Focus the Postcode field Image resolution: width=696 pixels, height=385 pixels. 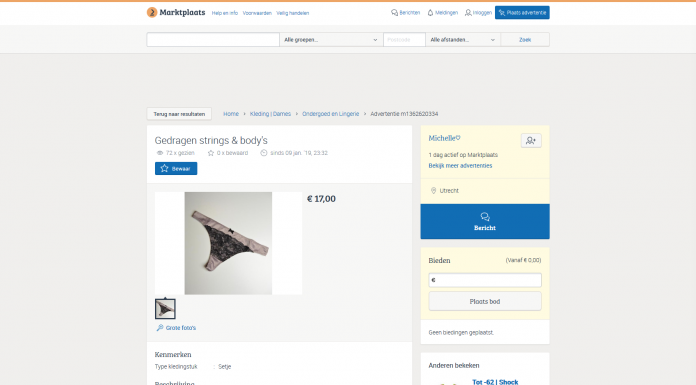(x=404, y=40)
